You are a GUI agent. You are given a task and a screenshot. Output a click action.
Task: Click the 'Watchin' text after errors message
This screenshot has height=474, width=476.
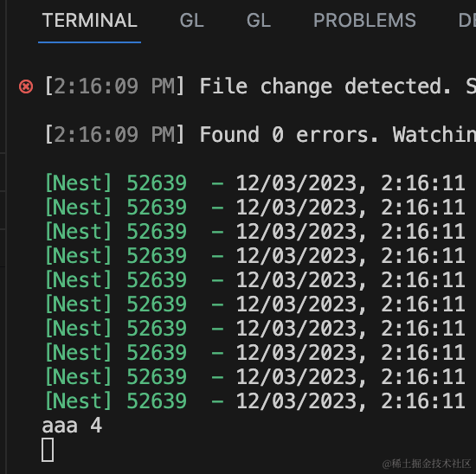[434, 134]
